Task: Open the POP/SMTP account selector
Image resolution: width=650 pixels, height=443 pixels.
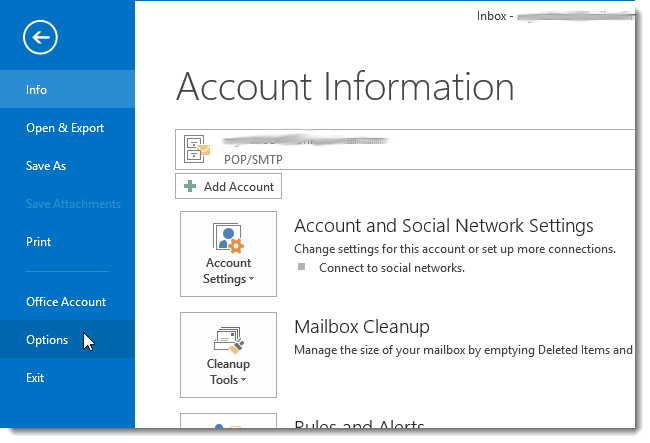Action: (405, 149)
